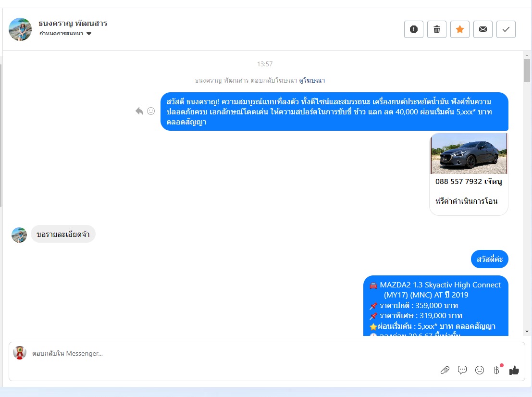Select the สวัสดีค่ะ message bubble
532x397 pixels.
490,259
